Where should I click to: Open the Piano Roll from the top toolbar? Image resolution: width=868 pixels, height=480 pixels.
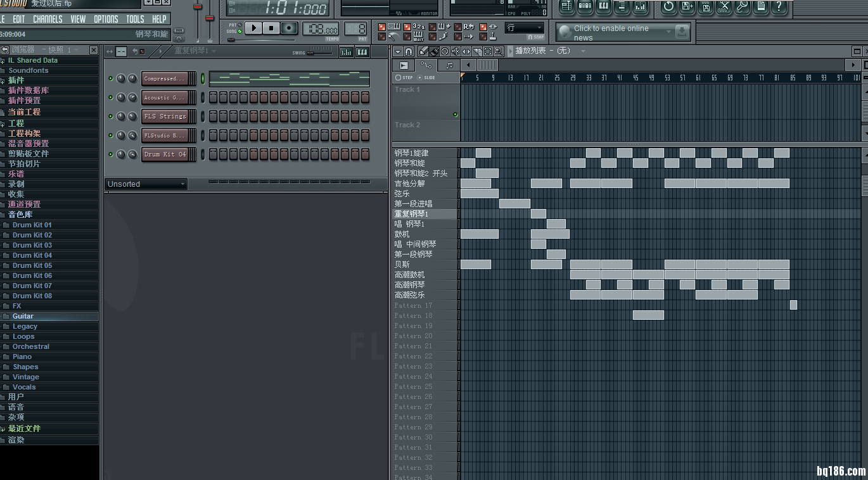pos(603,7)
